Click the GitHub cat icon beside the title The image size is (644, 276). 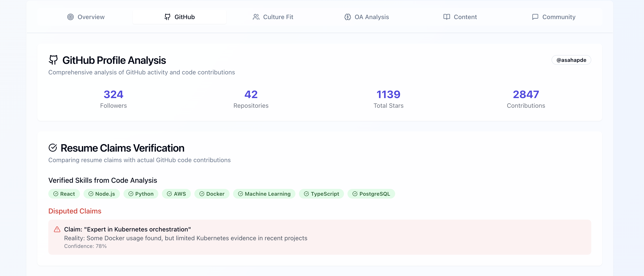(x=53, y=60)
